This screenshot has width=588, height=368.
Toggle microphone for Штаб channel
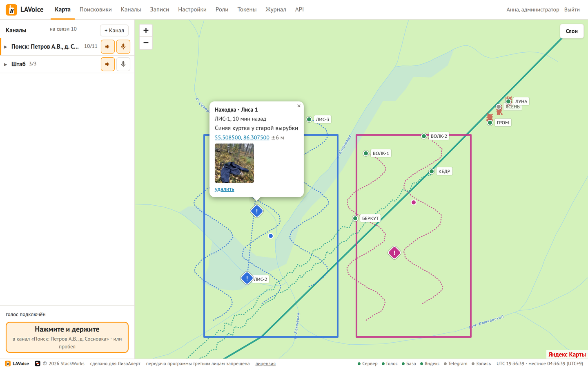123,64
